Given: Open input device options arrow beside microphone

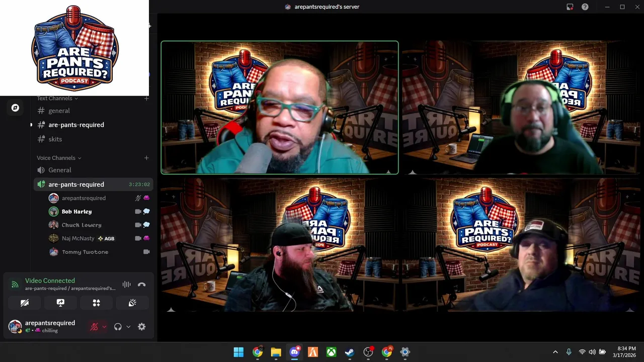Looking at the screenshot, I should [104, 327].
